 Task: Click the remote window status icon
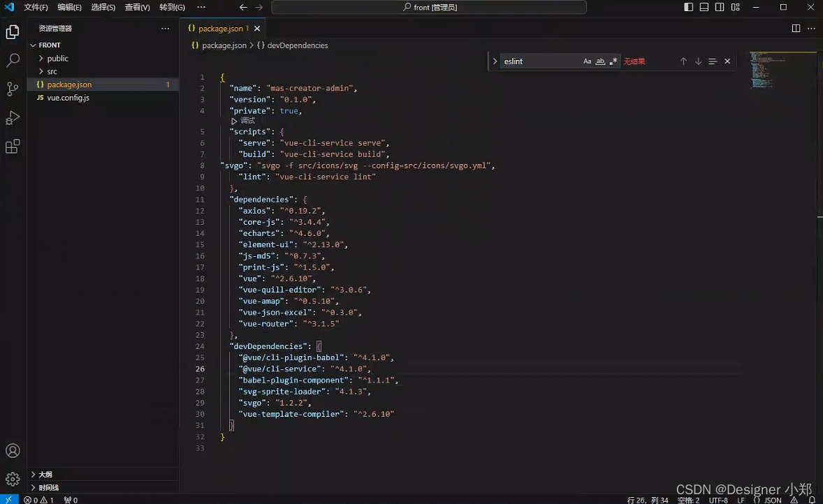(x=9, y=500)
